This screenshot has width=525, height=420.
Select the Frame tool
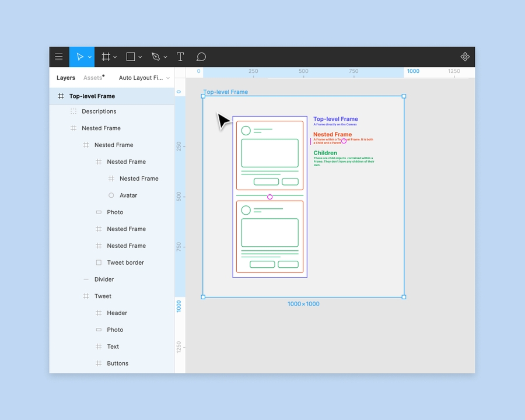click(104, 57)
